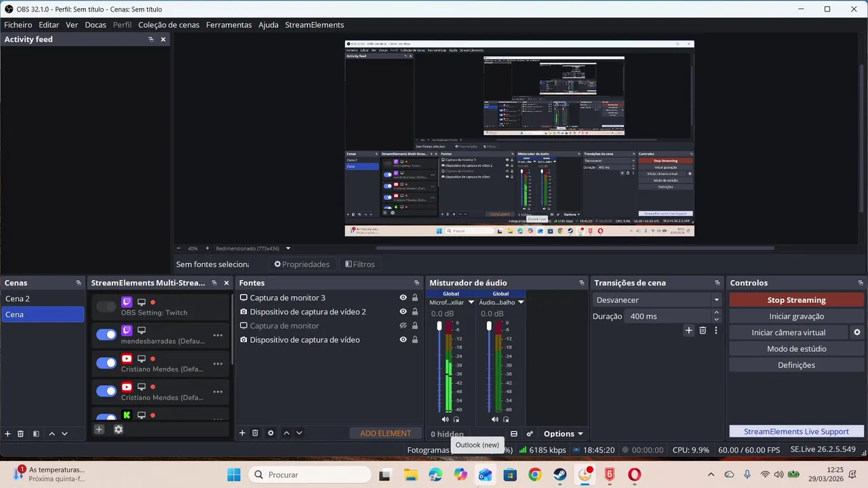This screenshot has height=488, width=868.
Task: Open StreamElements Live Support
Action: (x=797, y=432)
